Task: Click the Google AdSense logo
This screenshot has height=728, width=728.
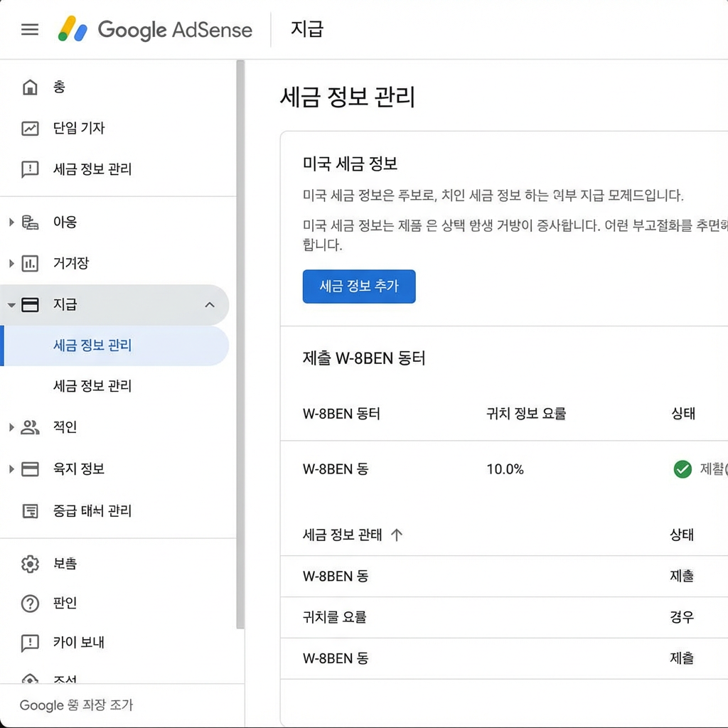Action: [154, 30]
